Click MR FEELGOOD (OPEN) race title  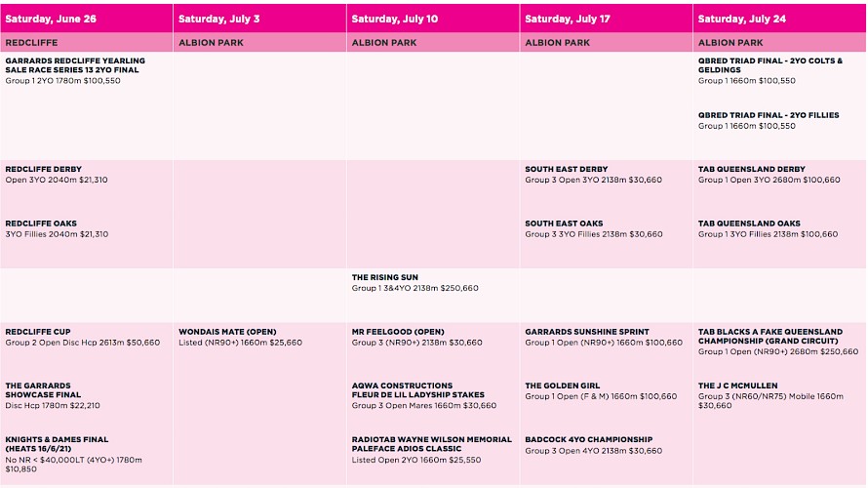398,332
